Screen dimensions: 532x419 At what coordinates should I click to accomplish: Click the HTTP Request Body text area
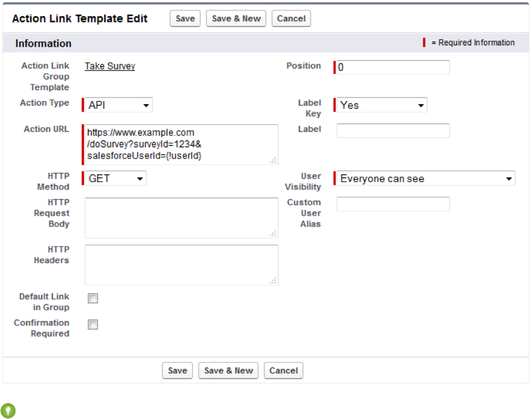(x=181, y=218)
